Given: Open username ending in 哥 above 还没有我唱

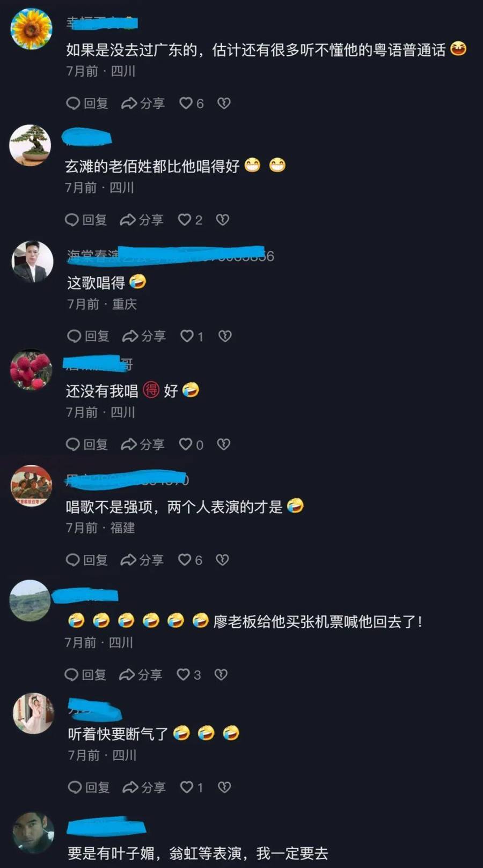Looking at the screenshot, I should 98,364.
